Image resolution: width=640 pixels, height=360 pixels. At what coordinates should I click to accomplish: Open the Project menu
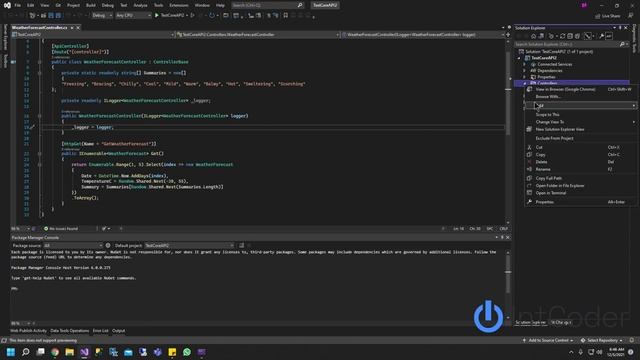click(x=73, y=5)
